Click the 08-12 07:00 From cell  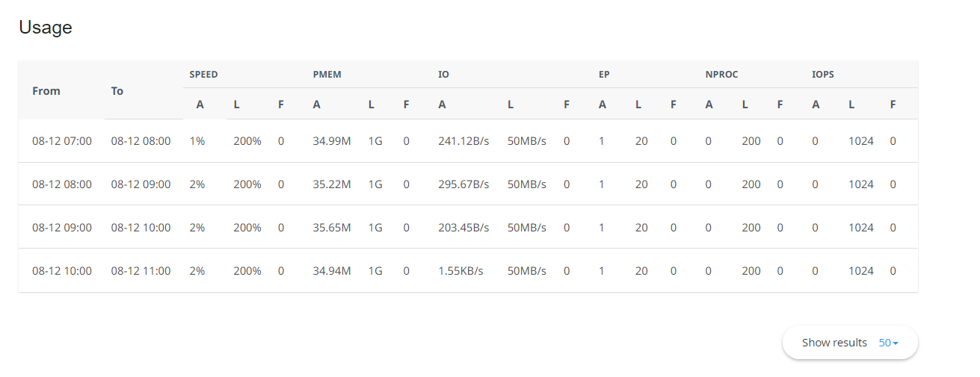click(62, 141)
